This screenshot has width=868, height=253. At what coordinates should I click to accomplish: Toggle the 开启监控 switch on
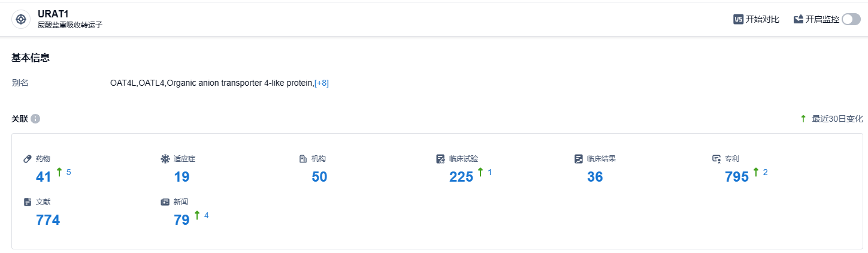[x=851, y=19]
